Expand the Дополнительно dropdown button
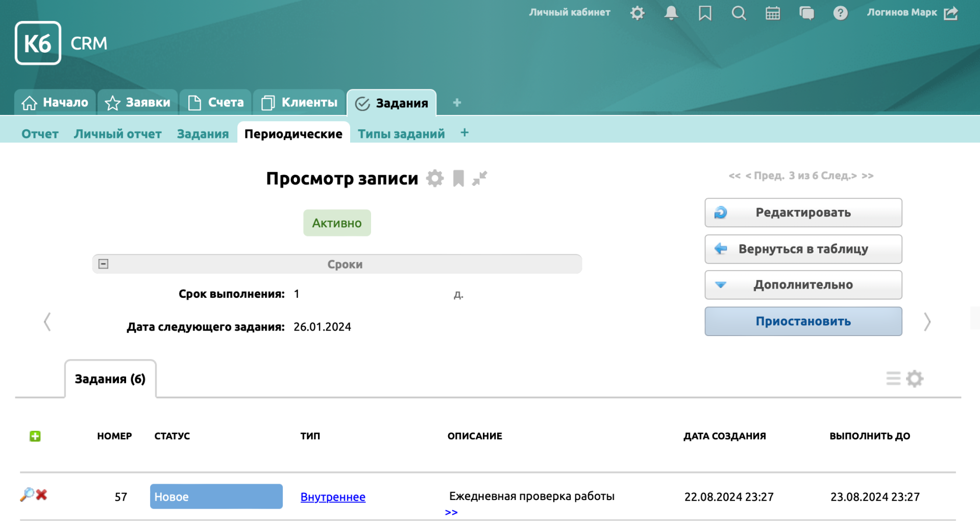This screenshot has width=980, height=523. (x=803, y=285)
